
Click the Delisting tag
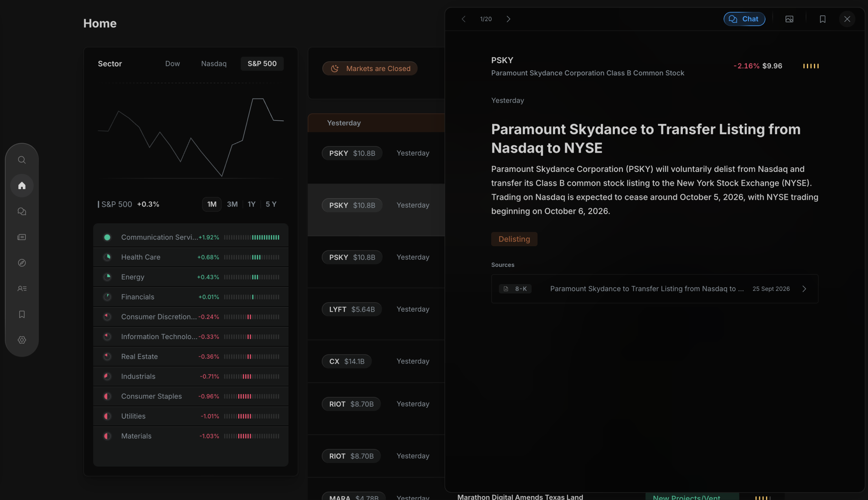(514, 239)
